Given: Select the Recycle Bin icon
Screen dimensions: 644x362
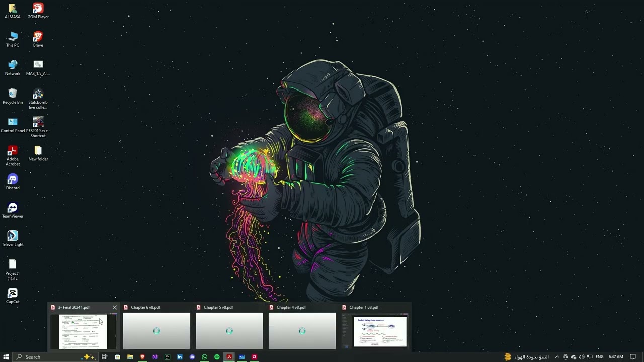Looking at the screenshot, I should [x=13, y=97].
